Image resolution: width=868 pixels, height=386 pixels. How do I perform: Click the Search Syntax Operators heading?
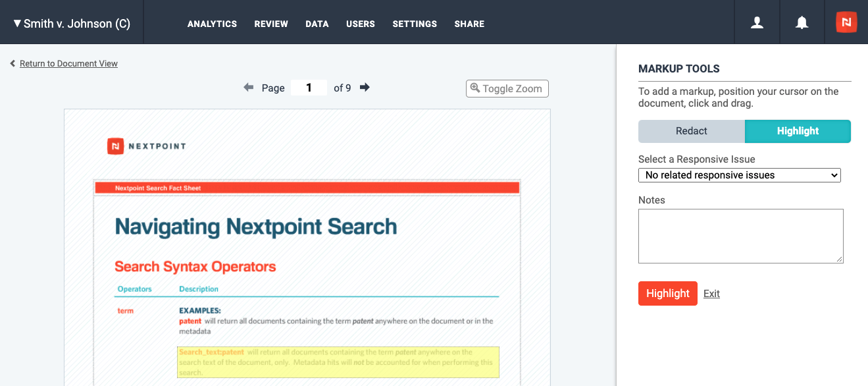tap(195, 267)
